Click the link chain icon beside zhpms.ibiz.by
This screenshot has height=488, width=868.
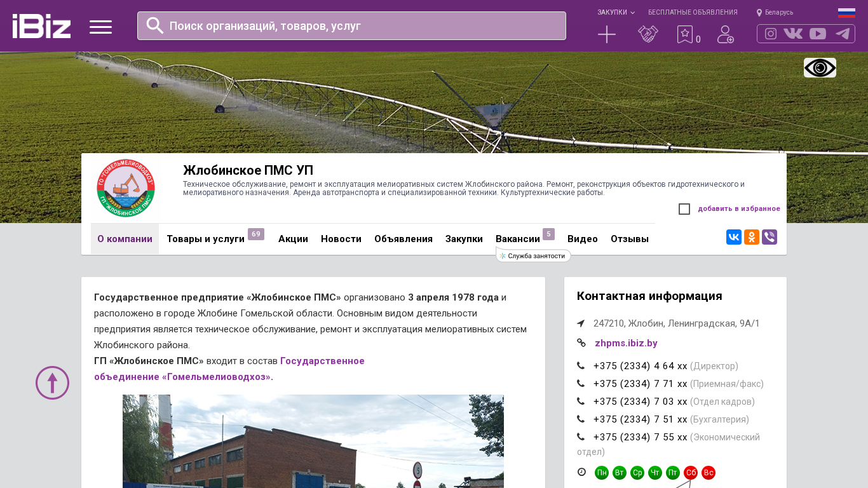coord(581,342)
